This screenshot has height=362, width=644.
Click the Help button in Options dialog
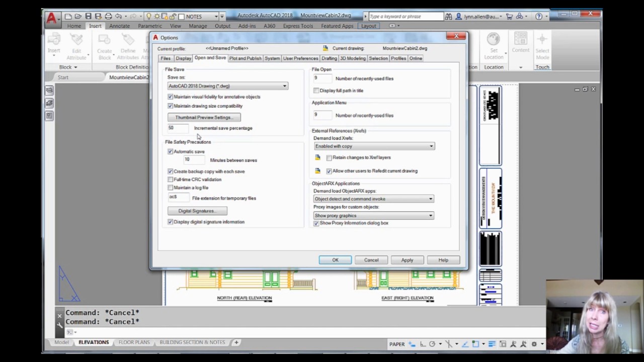443,260
